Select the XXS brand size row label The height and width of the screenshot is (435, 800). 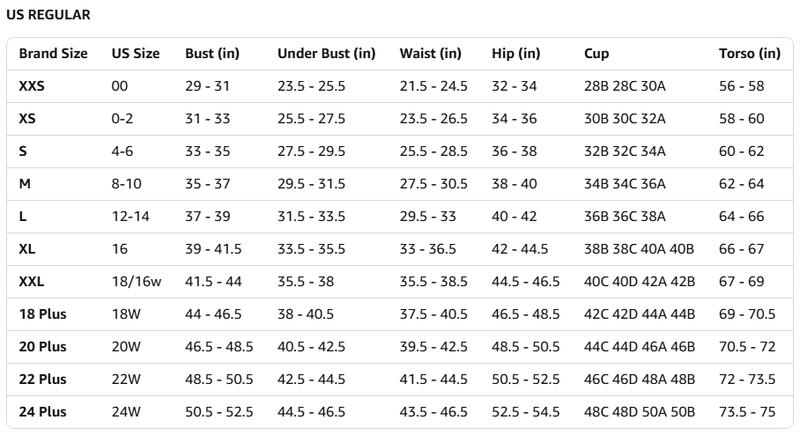tap(32, 86)
